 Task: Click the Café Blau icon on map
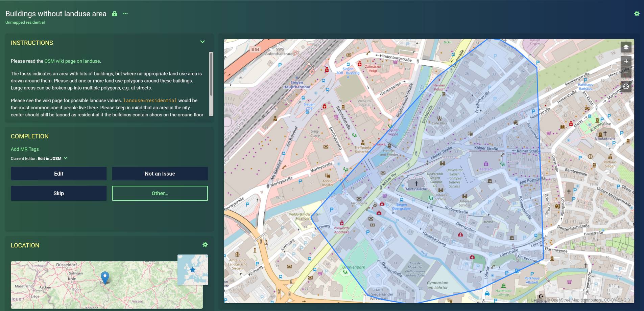coord(439,118)
